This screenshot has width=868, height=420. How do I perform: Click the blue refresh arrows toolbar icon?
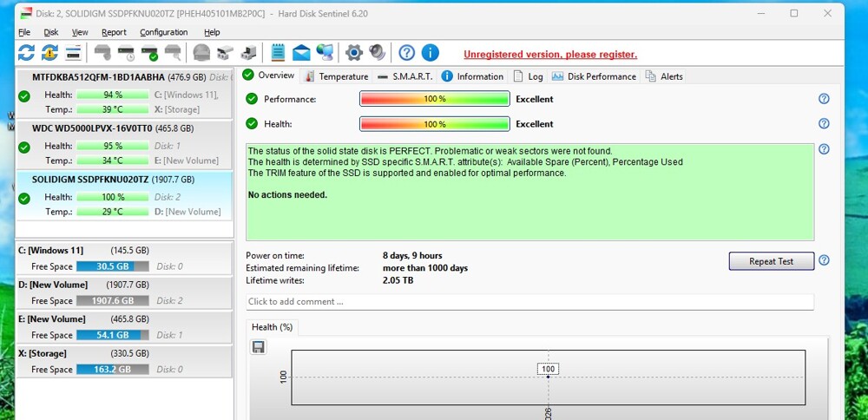[x=26, y=53]
